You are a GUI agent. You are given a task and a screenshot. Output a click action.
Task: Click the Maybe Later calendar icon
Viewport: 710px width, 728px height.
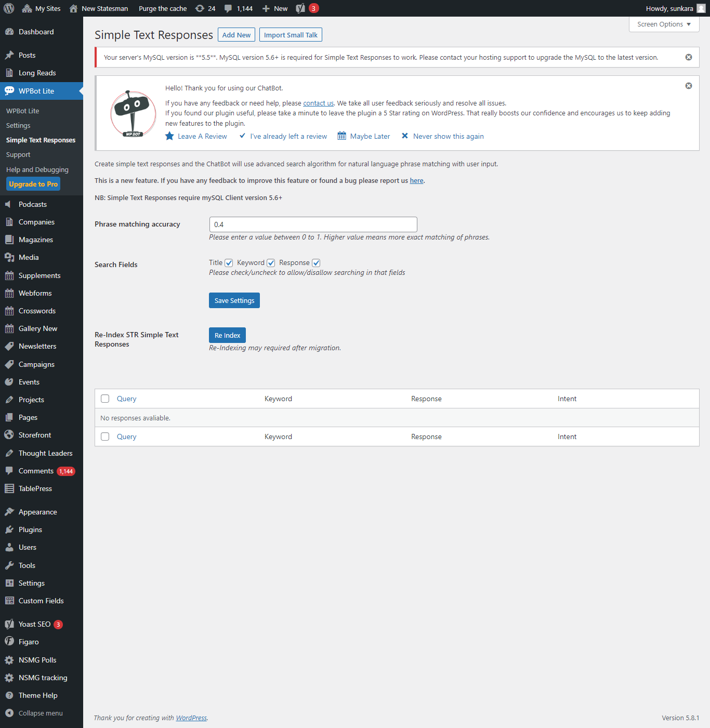point(341,136)
